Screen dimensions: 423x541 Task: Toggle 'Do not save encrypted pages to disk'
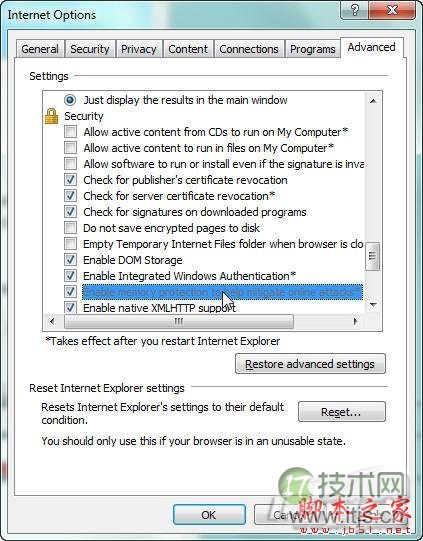(x=70, y=228)
